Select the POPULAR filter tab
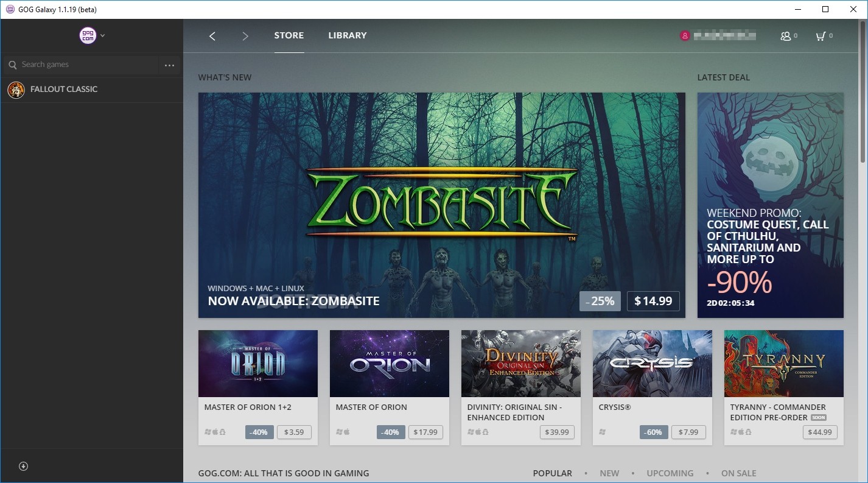The image size is (868, 483). (553, 473)
